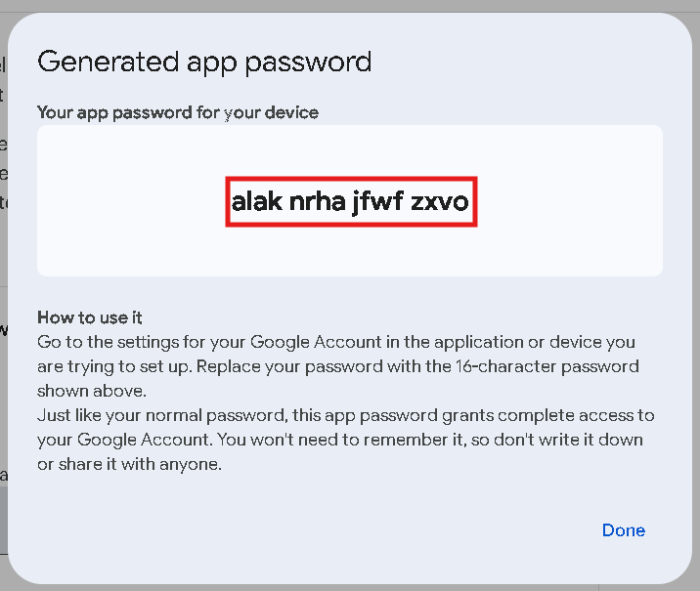700x591 pixels.
Task: Click the 'or share it with anyone.' line
Action: (x=130, y=464)
